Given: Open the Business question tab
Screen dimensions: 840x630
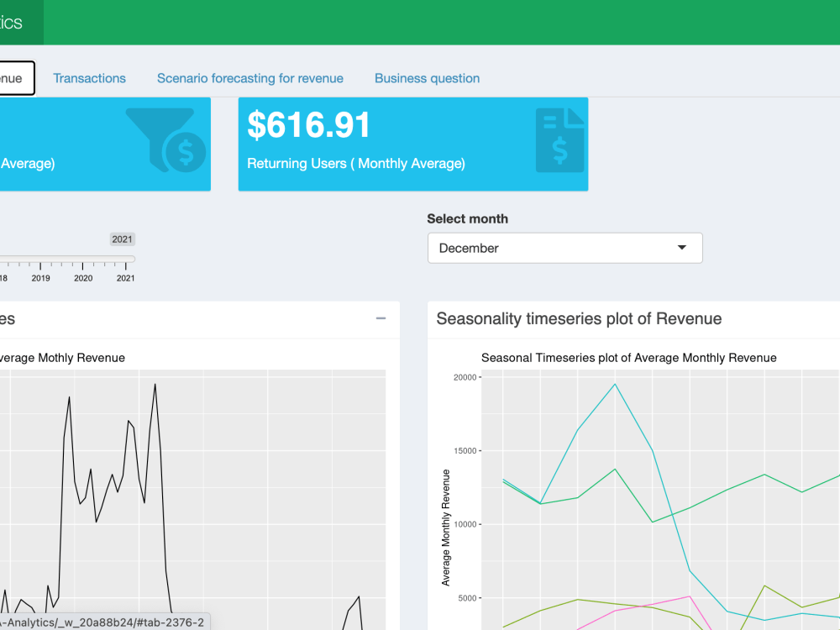Looking at the screenshot, I should (427, 78).
